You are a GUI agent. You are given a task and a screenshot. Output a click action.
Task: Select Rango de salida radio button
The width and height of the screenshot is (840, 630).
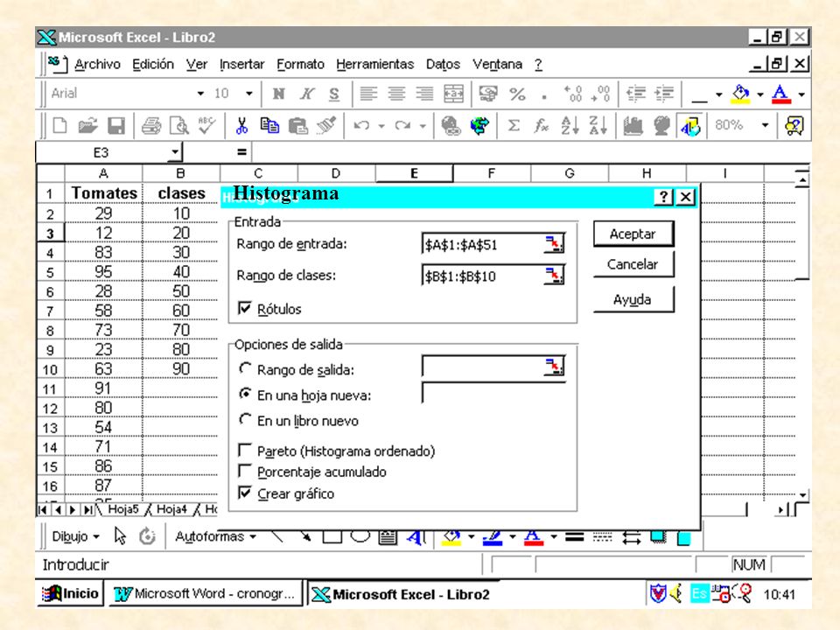point(245,368)
